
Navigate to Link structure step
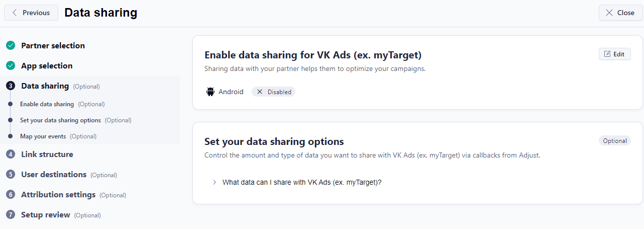[x=47, y=155]
